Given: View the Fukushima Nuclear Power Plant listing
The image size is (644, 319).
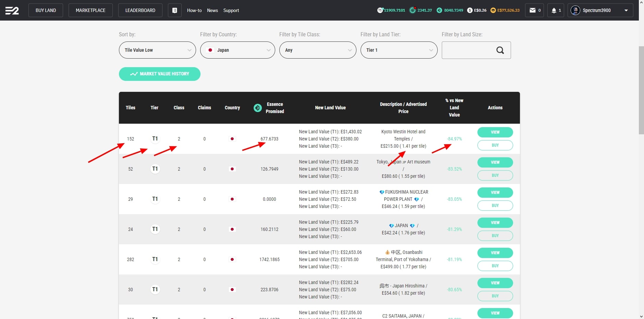Looking at the screenshot, I should [495, 193].
